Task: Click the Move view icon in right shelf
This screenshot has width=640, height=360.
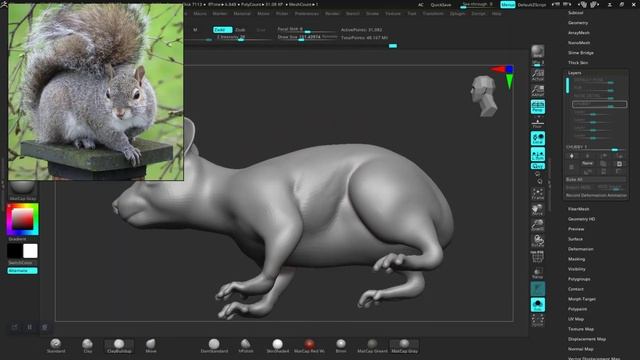Action: 538,210
